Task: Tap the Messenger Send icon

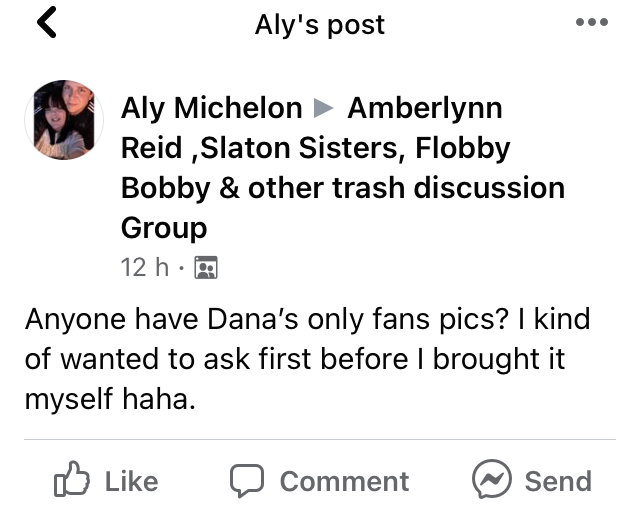Action: [x=491, y=479]
